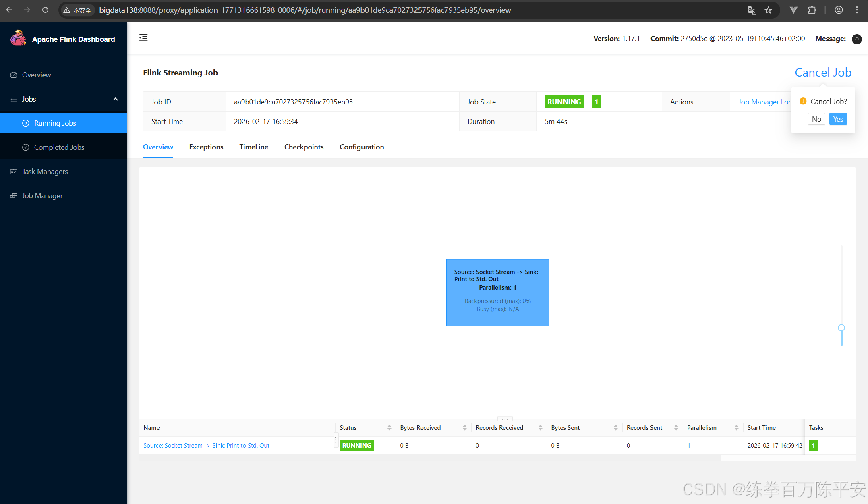Click the message count badge showing 0
The width and height of the screenshot is (868, 504).
coord(857,39)
